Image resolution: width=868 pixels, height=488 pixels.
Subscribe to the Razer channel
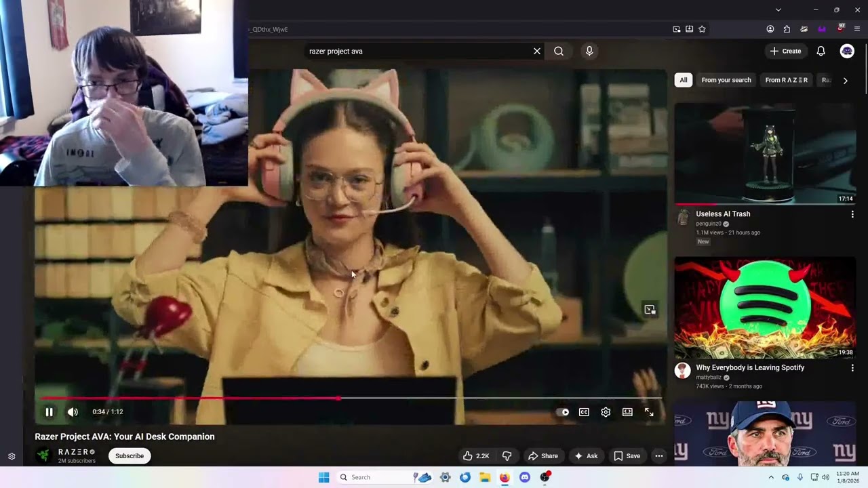click(x=130, y=456)
